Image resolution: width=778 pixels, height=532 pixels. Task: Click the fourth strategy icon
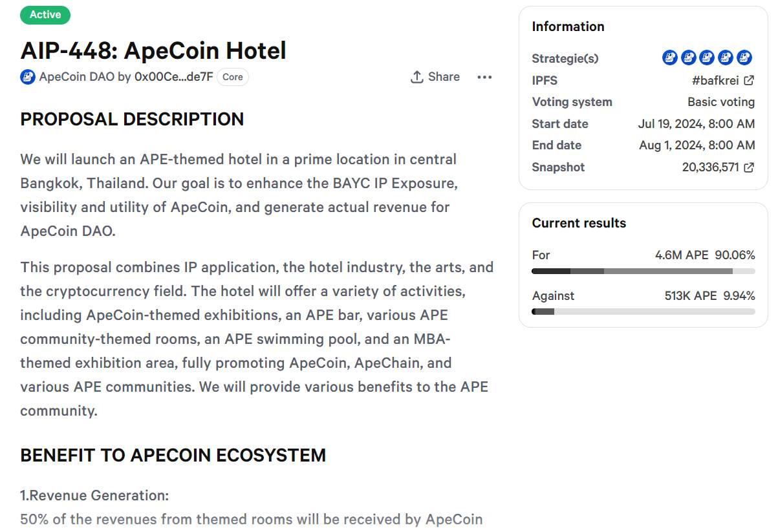click(726, 58)
